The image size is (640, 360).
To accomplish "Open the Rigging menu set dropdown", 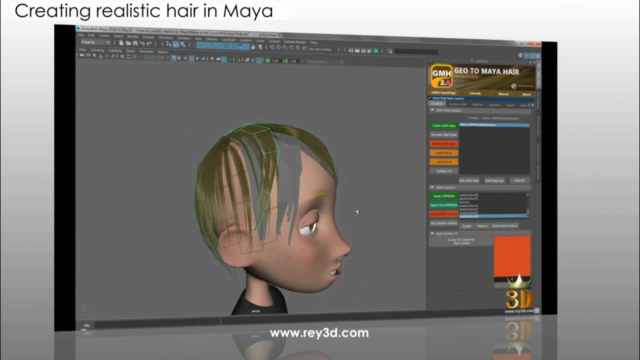I will (x=95, y=42).
